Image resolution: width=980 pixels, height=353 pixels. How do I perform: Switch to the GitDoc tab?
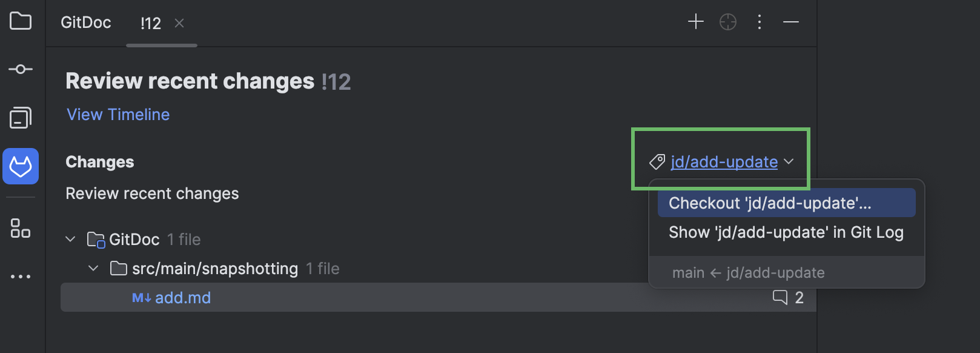(85, 22)
